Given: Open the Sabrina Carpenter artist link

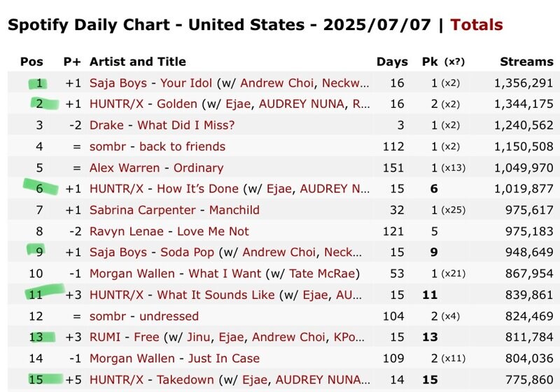Looking at the screenshot, I should [x=143, y=210].
